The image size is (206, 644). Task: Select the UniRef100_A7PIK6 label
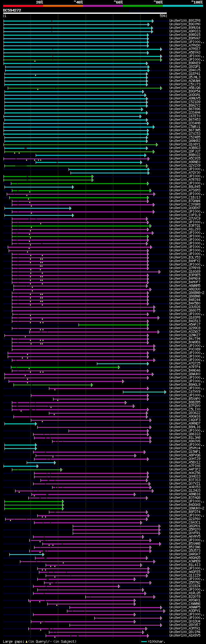click(x=185, y=466)
